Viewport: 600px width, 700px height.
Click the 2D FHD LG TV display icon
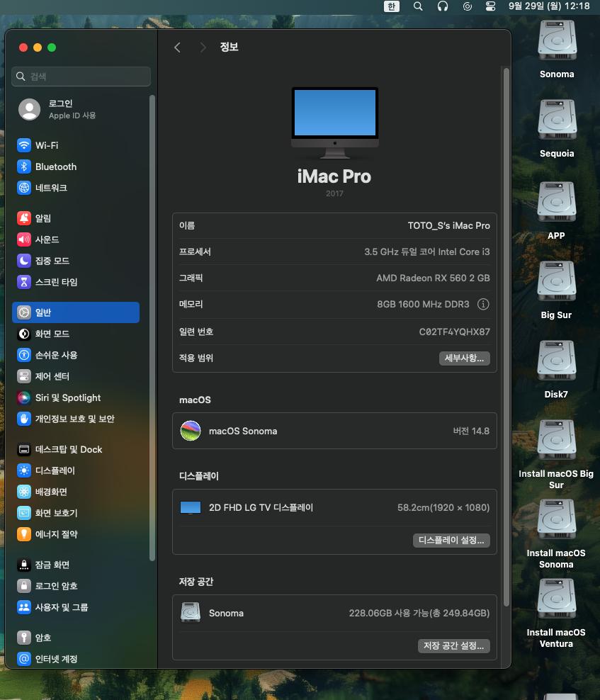(x=191, y=507)
